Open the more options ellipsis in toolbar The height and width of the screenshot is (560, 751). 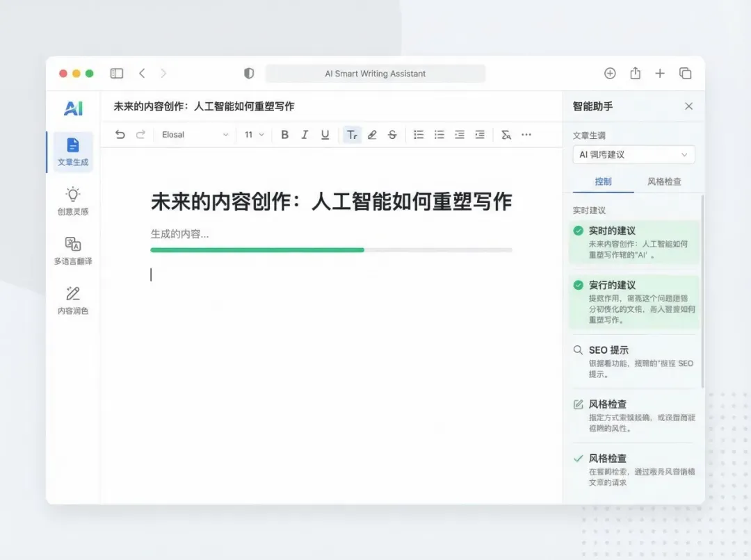click(526, 135)
